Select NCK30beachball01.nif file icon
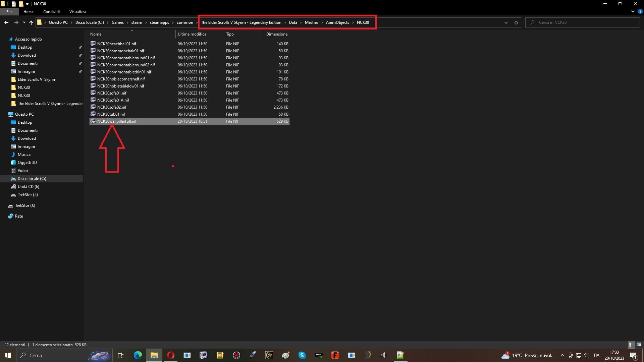Image resolution: width=644 pixels, height=362 pixels. [x=93, y=44]
